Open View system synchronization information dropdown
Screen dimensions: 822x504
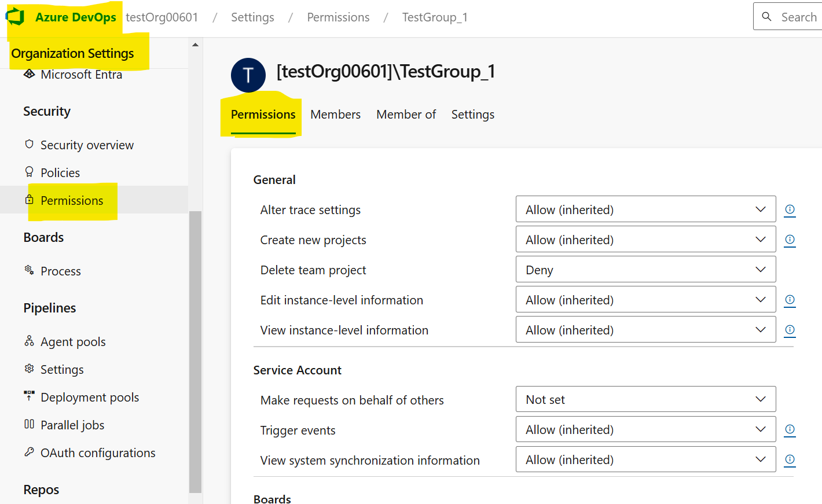click(645, 459)
